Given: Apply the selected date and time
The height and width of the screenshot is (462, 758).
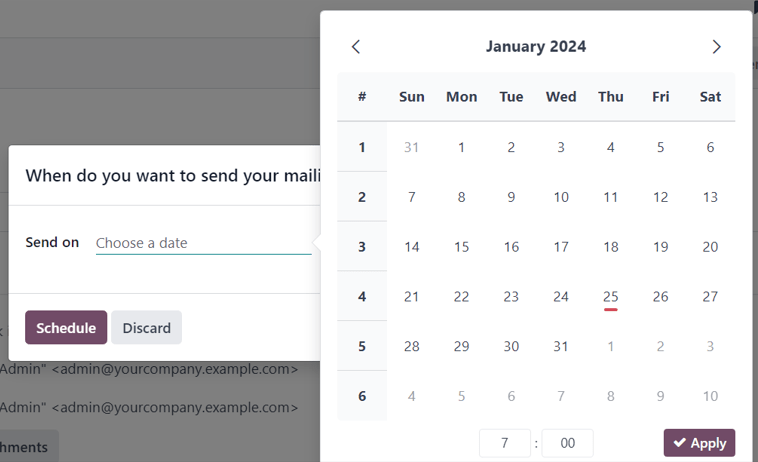Looking at the screenshot, I should coord(699,443).
